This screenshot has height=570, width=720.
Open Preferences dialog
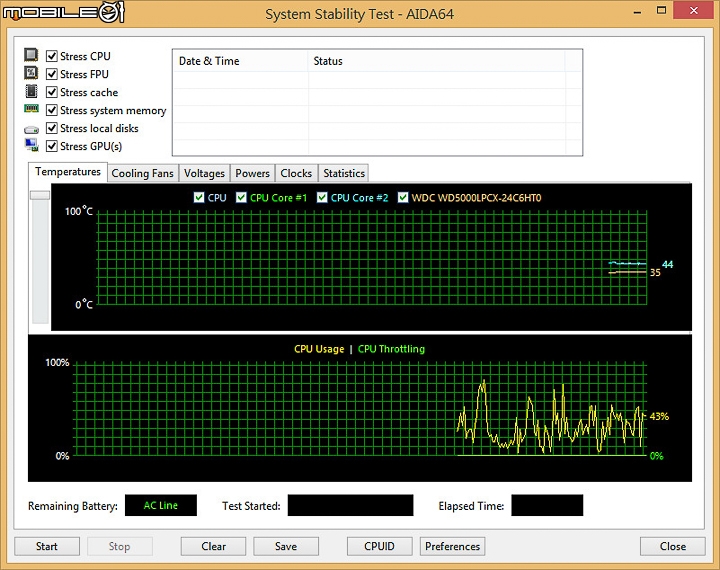[452, 546]
